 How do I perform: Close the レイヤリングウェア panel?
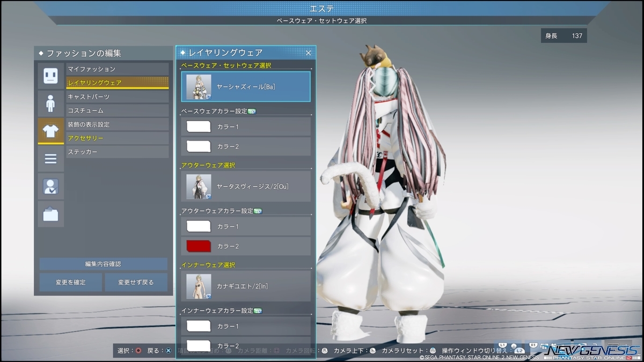pos(309,53)
